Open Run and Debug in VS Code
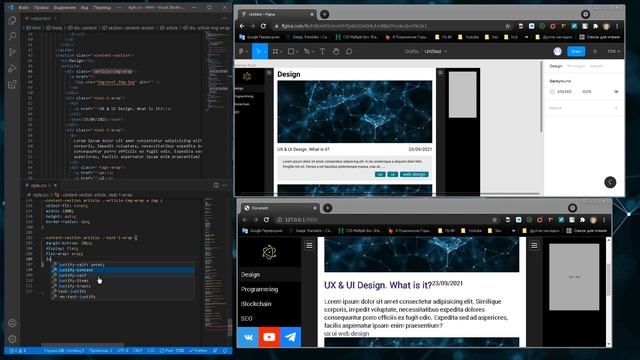The image size is (640, 360). coord(12,68)
